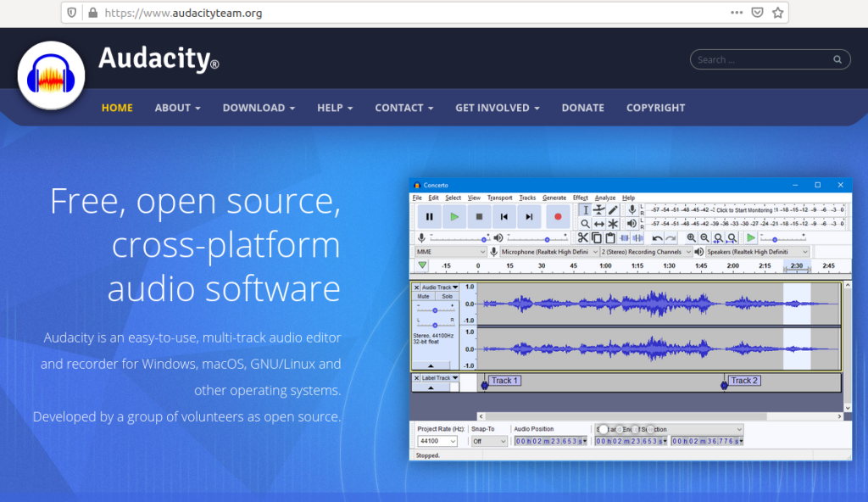Click the Fit Project zoom icon
Image resolution: width=868 pixels, height=502 pixels.
(x=732, y=237)
